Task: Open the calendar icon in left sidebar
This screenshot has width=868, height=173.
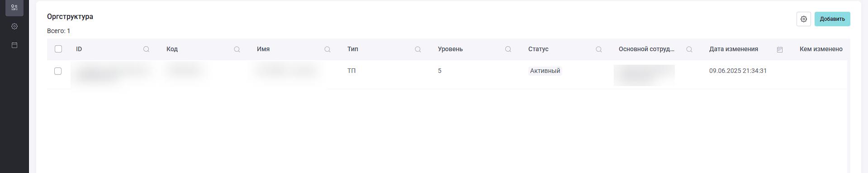Action: coord(14,45)
